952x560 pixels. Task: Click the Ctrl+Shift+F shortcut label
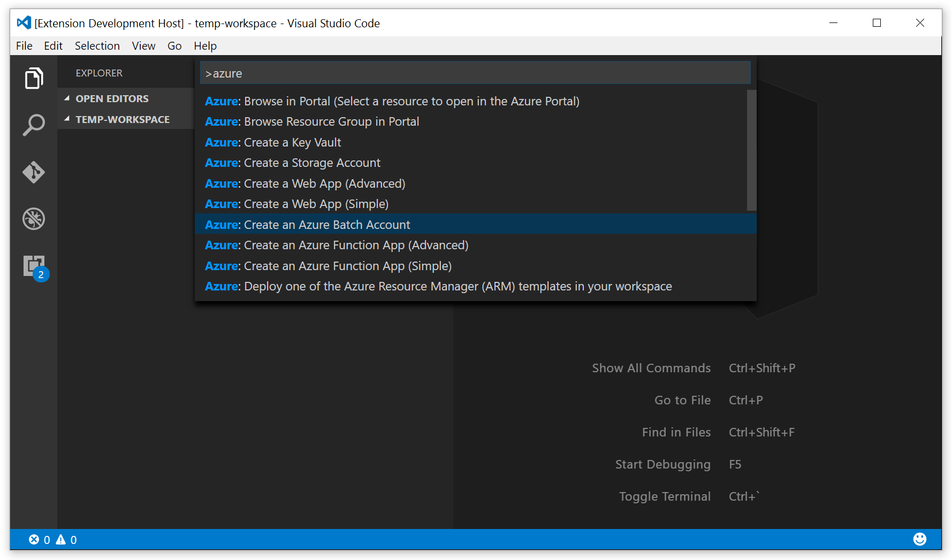point(761,432)
